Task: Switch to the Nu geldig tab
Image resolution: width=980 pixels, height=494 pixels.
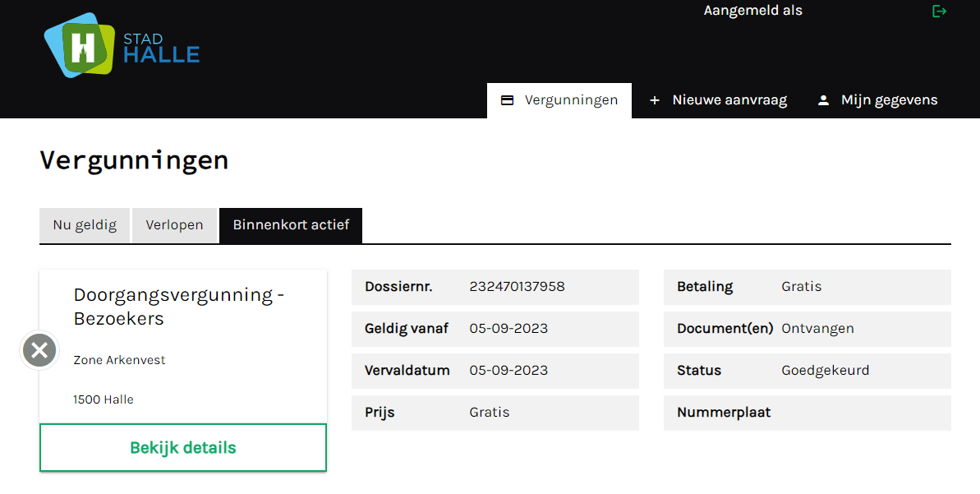Action: tap(84, 224)
